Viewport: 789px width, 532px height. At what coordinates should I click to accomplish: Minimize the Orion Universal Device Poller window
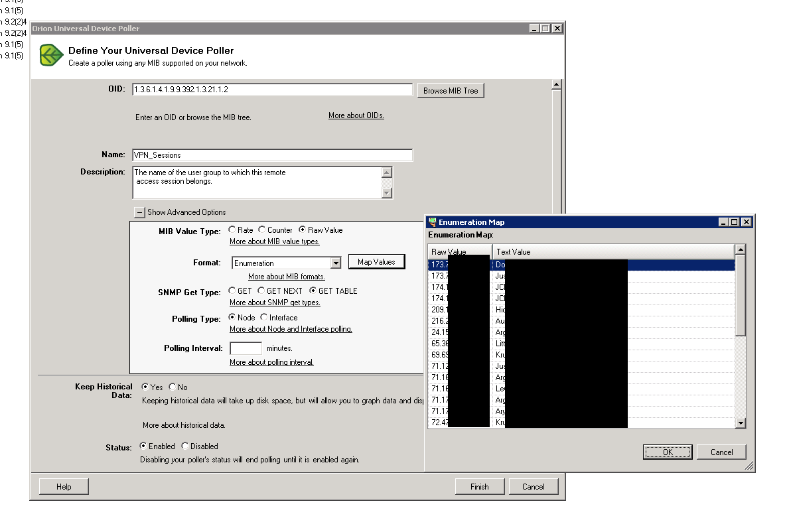coord(534,29)
